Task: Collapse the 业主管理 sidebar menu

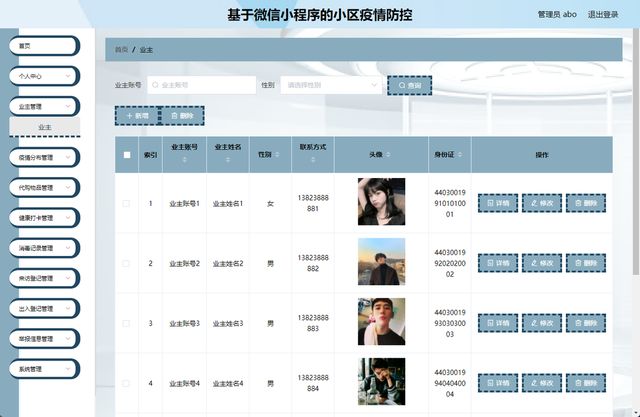Action: [44, 106]
